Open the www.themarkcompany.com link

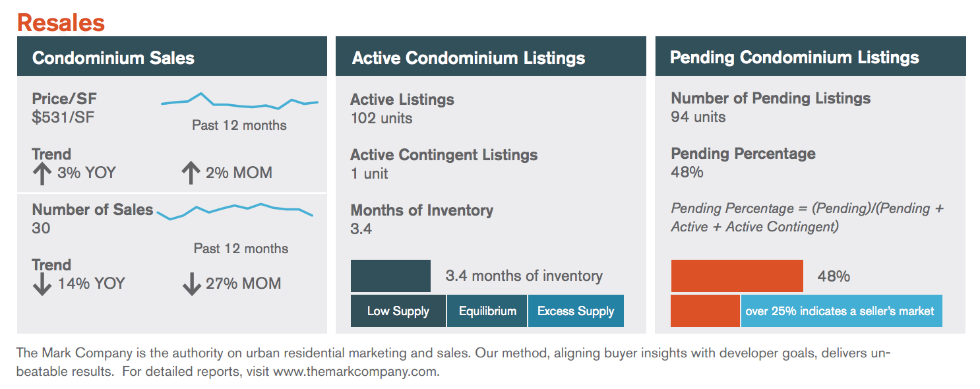pos(355,371)
